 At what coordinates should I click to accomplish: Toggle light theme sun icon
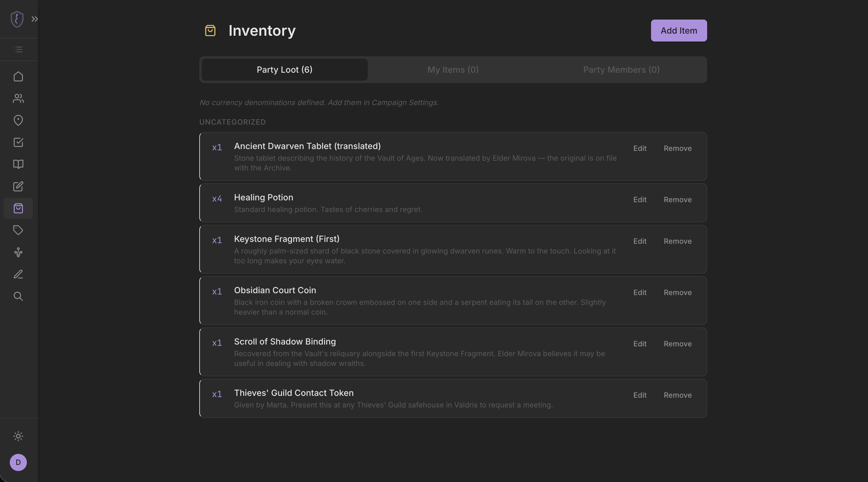coord(18,436)
